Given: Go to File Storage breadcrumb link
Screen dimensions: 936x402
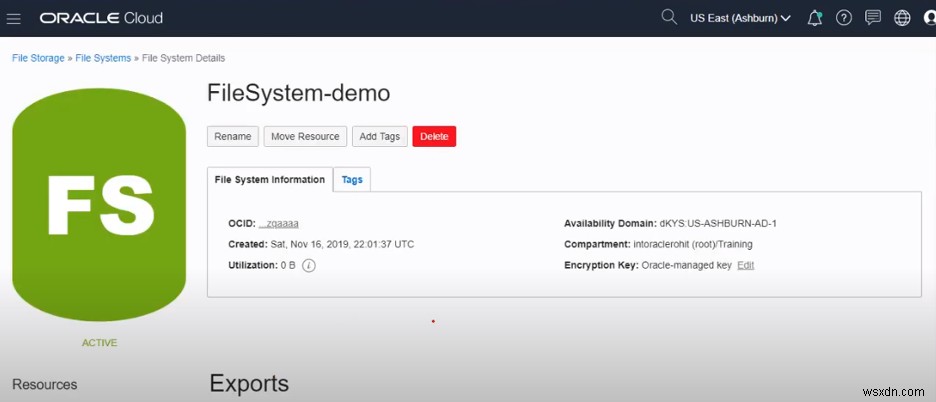Looking at the screenshot, I should click(38, 58).
